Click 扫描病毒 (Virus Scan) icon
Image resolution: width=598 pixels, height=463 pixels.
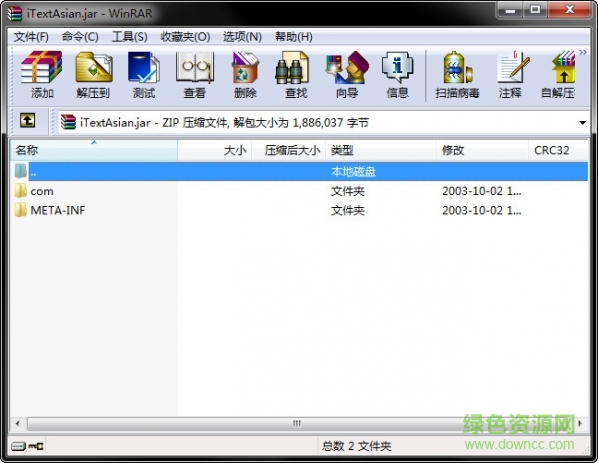tap(457, 76)
